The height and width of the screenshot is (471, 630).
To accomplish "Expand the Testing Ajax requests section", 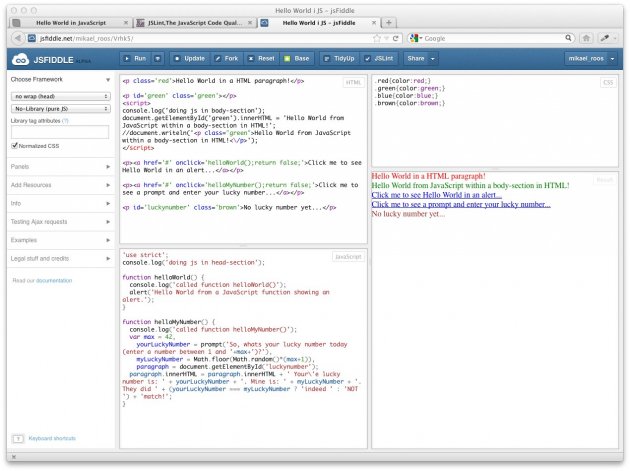I will pos(60,222).
